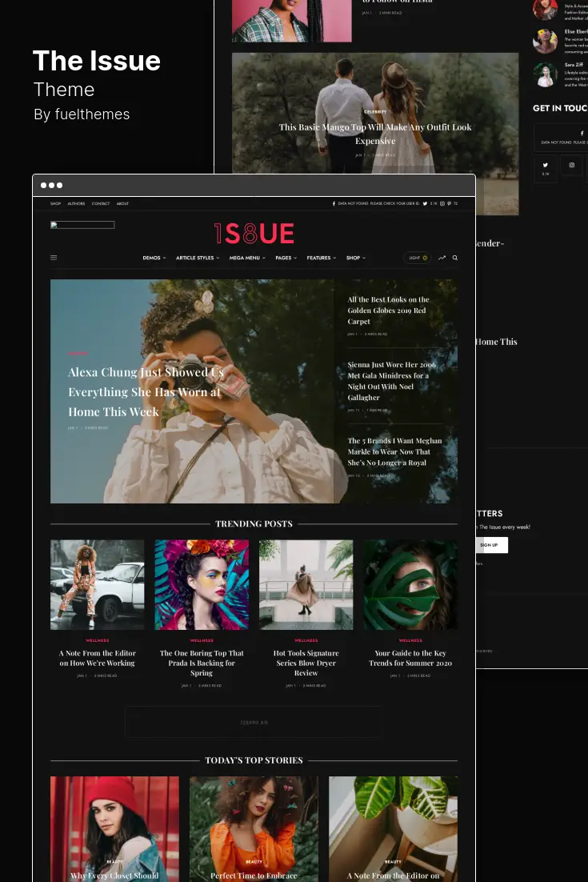The width and height of the screenshot is (588, 882).
Task: Expand the Features dropdown menu
Action: pos(322,258)
